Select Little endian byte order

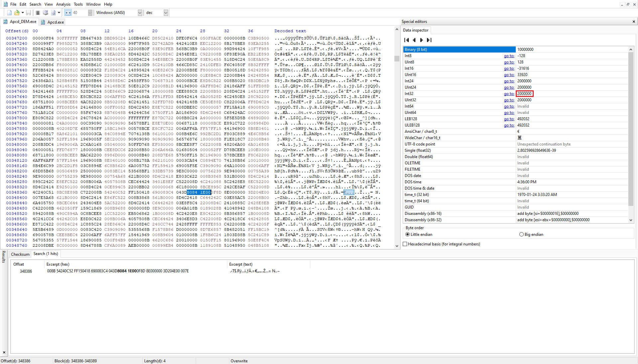pos(407,234)
